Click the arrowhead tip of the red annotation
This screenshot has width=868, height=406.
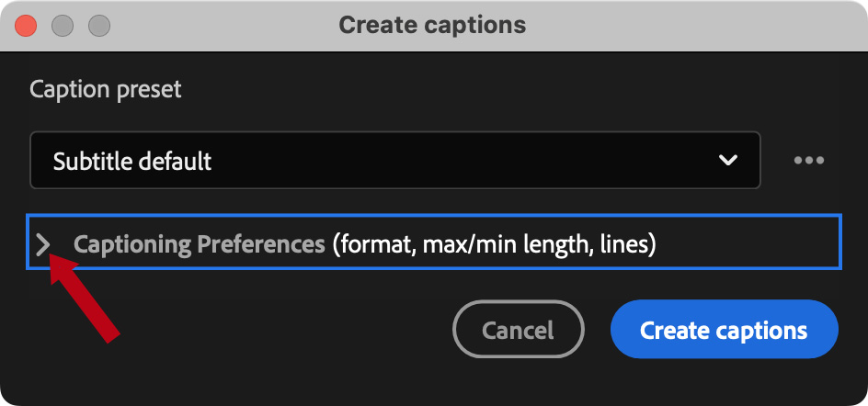(51, 260)
